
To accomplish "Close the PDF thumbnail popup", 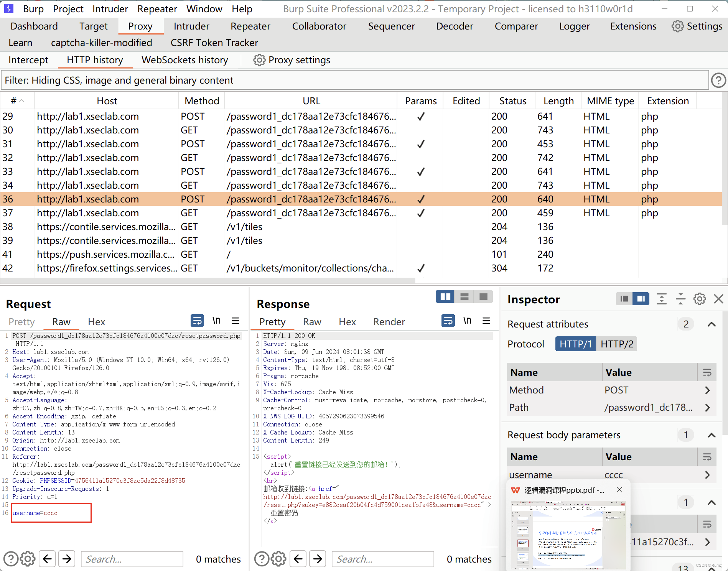I will point(619,490).
